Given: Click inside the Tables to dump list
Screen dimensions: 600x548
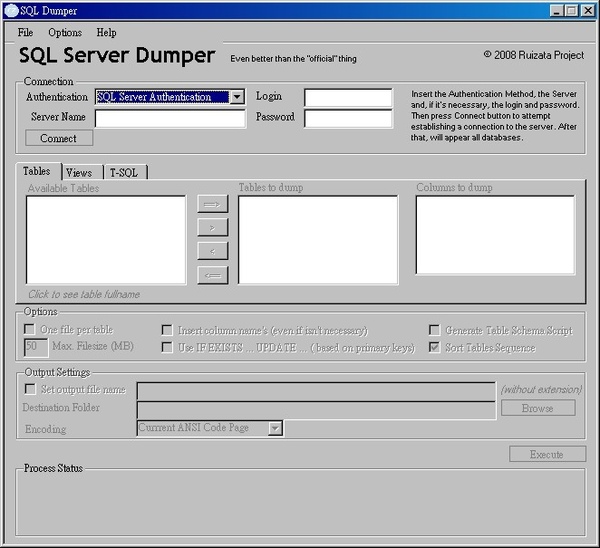Looking at the screenshot, I should point(318,240).
